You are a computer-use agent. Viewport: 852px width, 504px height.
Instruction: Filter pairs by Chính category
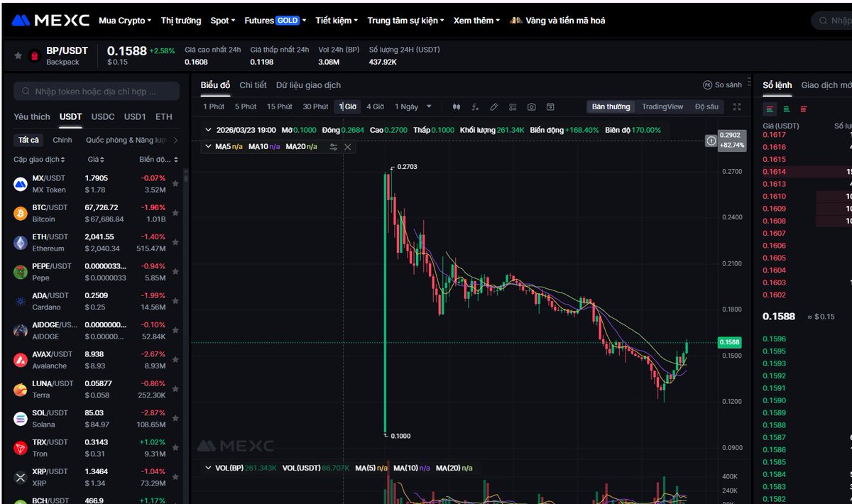point(62,140)
